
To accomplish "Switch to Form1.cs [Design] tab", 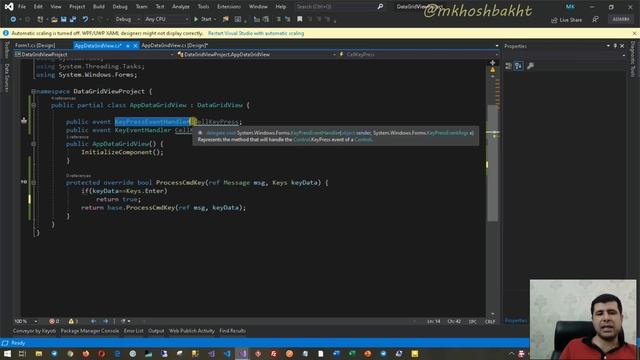I will [35, 45].
